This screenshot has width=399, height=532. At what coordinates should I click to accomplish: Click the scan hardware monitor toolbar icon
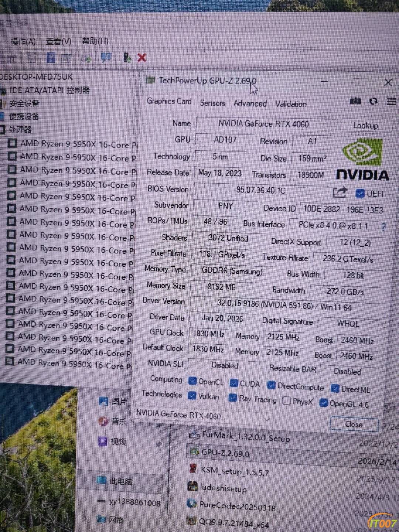click(x=106, y=57)
